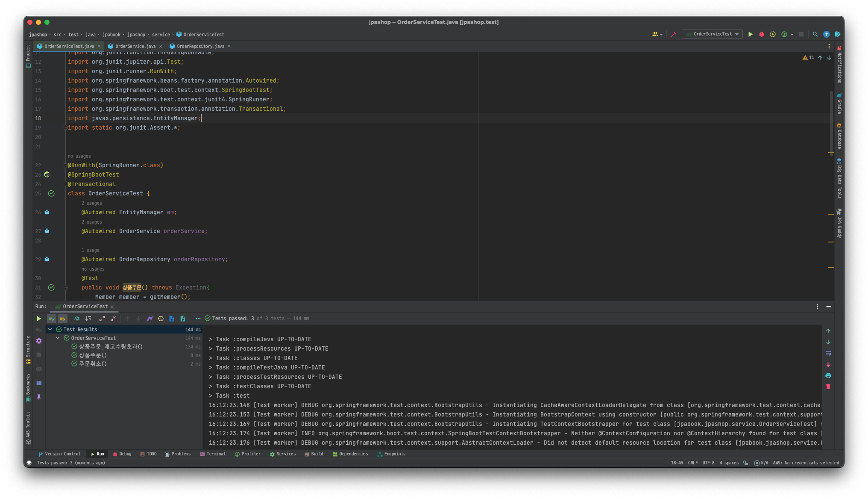Open the UTF-8 encoding selector
The height and width of the screenshot is (499, 868).
(708, 463)
